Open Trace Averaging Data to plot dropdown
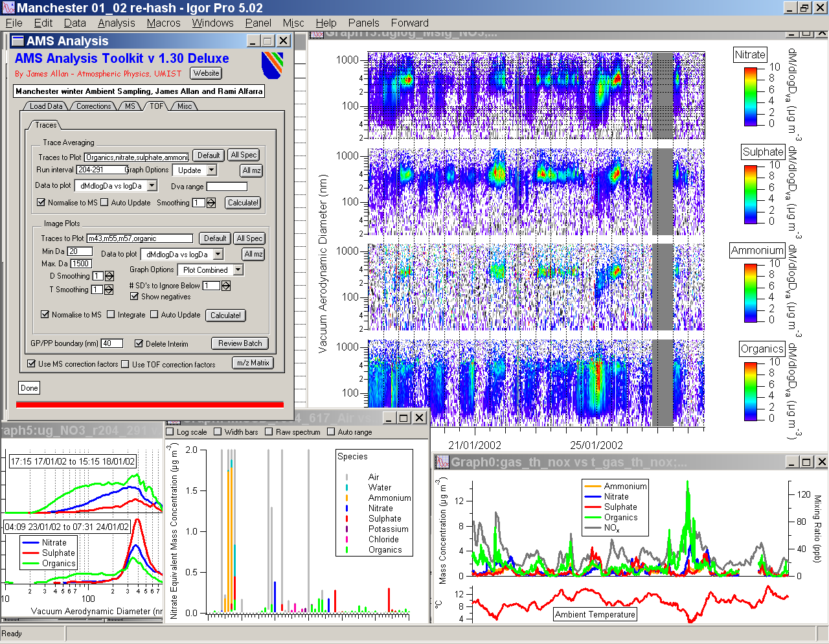Screen dimensions: 829x644 point(116,186)
